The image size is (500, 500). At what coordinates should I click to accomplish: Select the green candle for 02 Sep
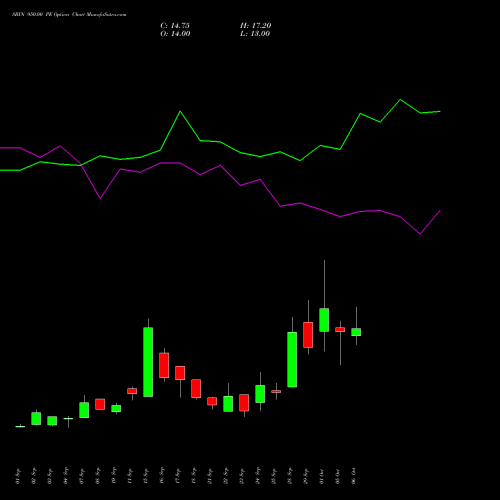36,419
